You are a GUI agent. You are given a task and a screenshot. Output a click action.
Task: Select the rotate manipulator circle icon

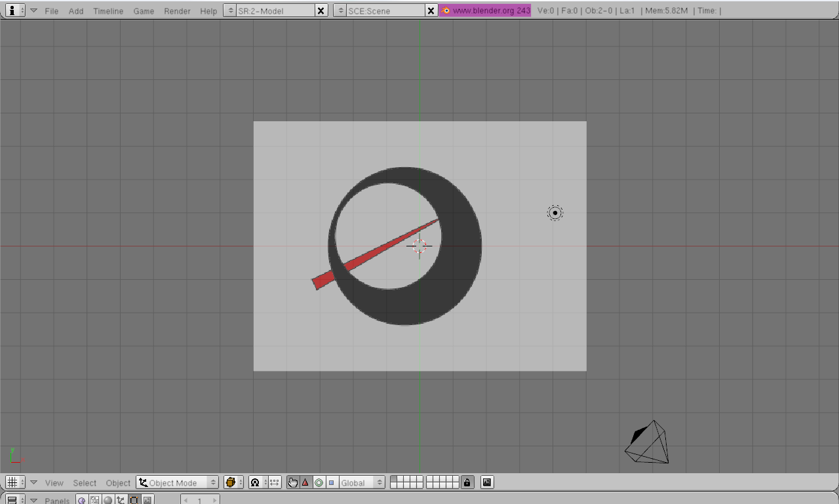(x=319, y=482)
